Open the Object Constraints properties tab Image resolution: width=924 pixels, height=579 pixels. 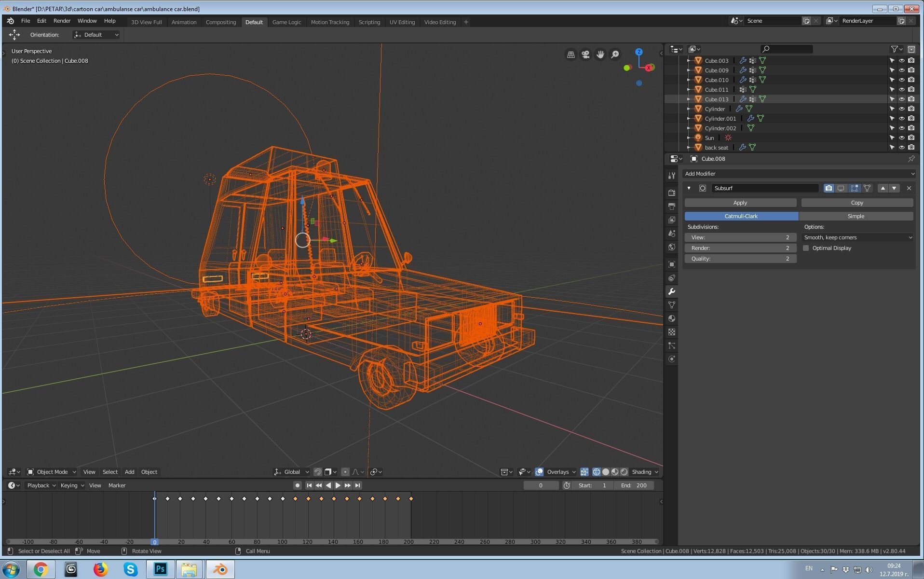point(671,278)
